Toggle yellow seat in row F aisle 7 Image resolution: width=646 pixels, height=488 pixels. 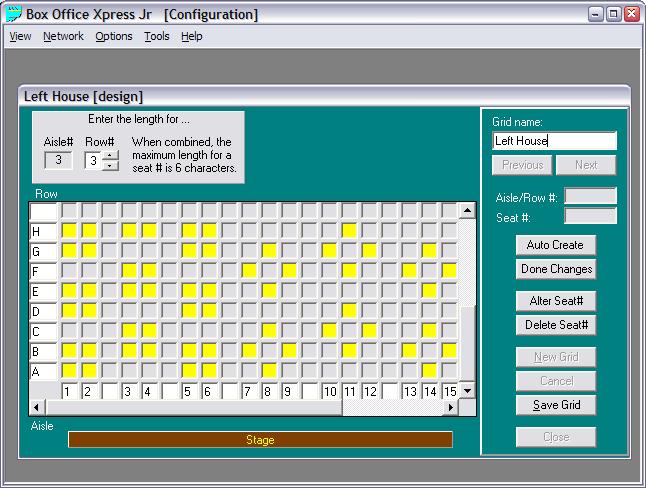[249, 270]
